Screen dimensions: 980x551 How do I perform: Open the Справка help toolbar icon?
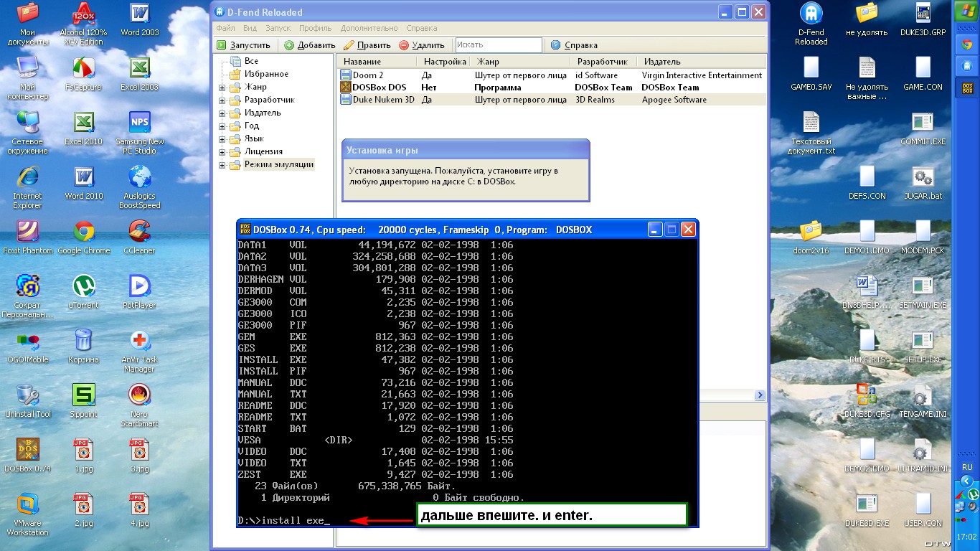(x=555, y=45)
